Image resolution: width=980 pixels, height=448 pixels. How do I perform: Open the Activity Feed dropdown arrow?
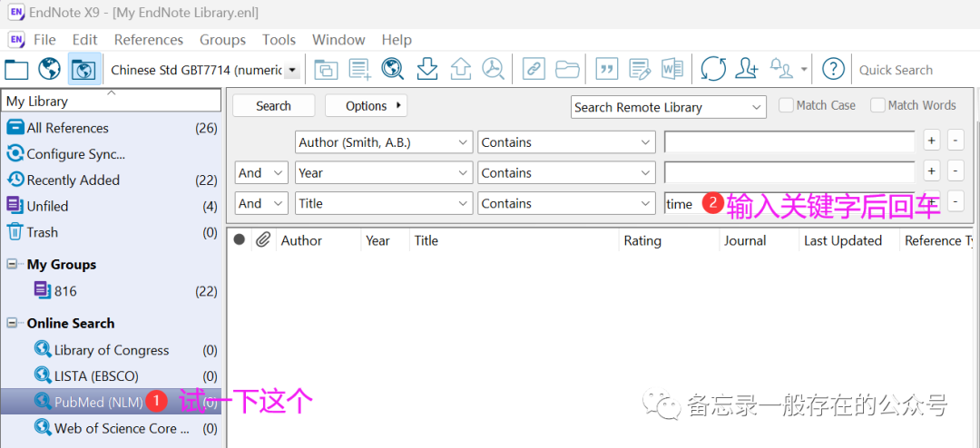pyautogui.click(x=804, y=69)
